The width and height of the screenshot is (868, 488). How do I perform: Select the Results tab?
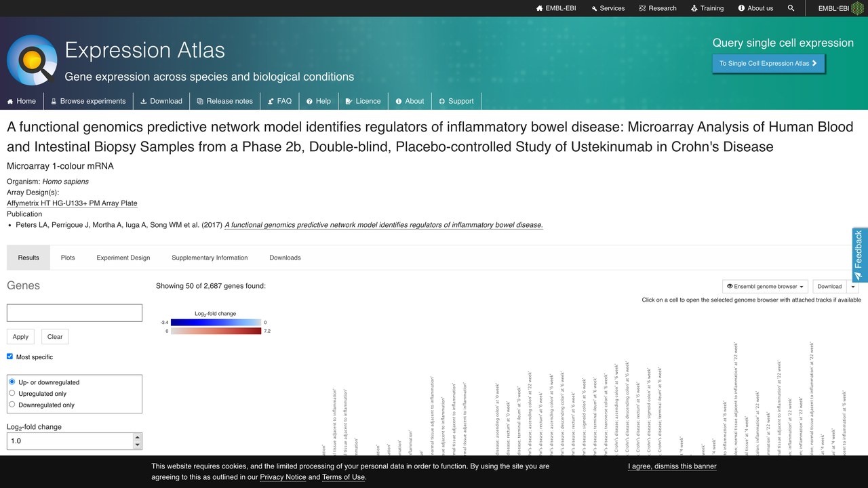[28, 258]
